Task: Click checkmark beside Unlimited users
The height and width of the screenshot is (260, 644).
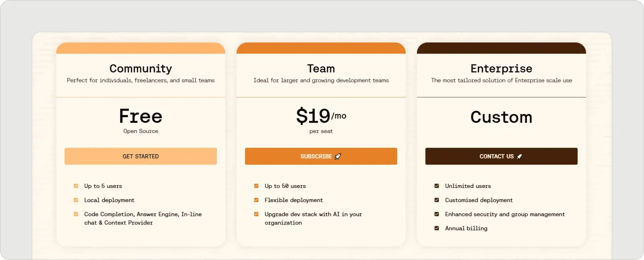Action: [x=436, y=186]
